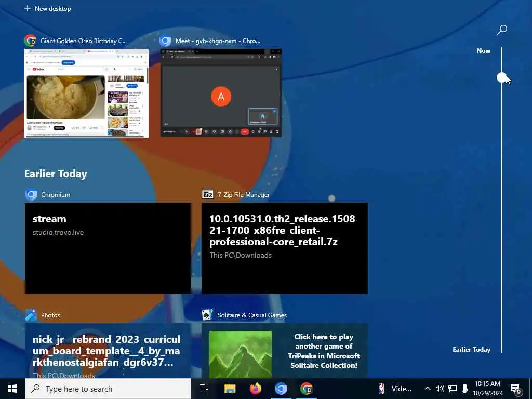
Task: Switch to Google Chrome in the taskbar
Action: tap(307, 389)
